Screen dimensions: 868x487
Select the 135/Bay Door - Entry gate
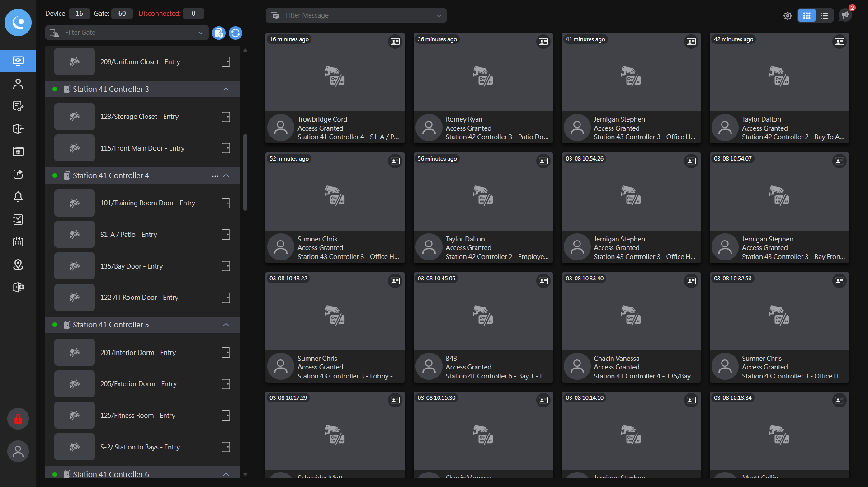point(132,266)
